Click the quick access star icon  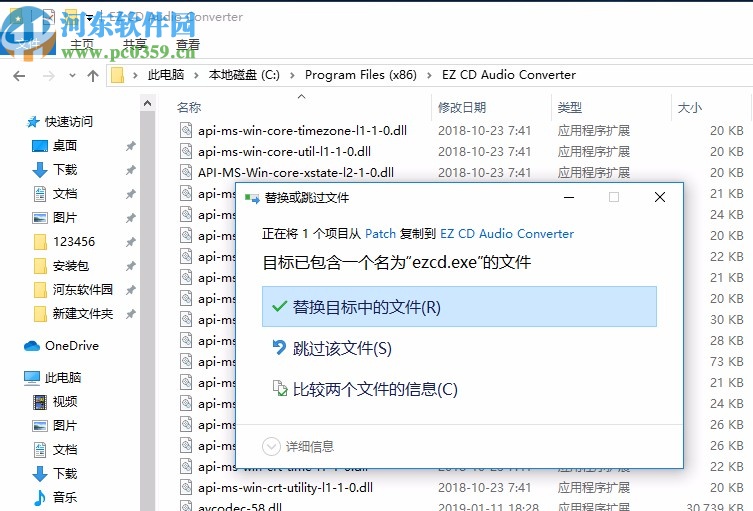[33, 122]
